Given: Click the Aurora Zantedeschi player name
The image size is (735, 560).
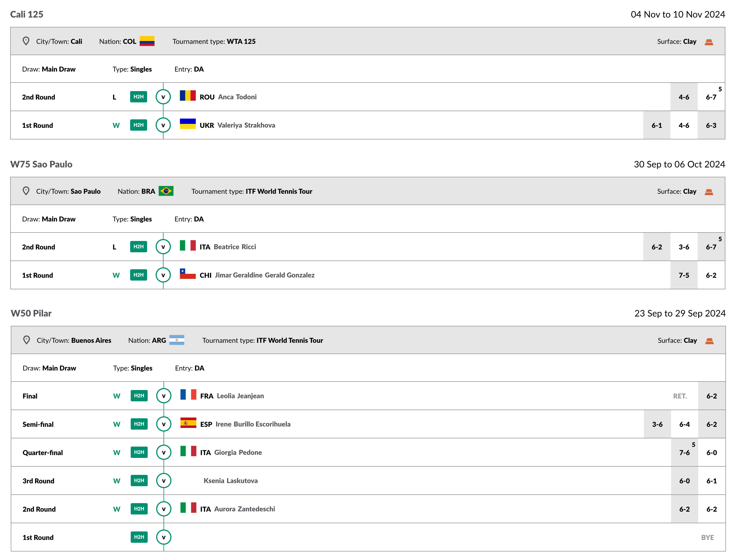Looking at the screenshot, I should 244,509.
